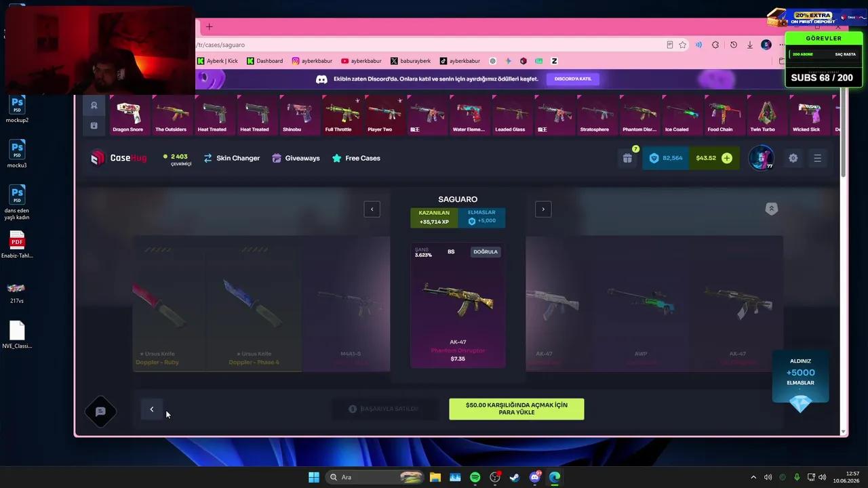Click the taskbar Ara search box

point(376,477)
